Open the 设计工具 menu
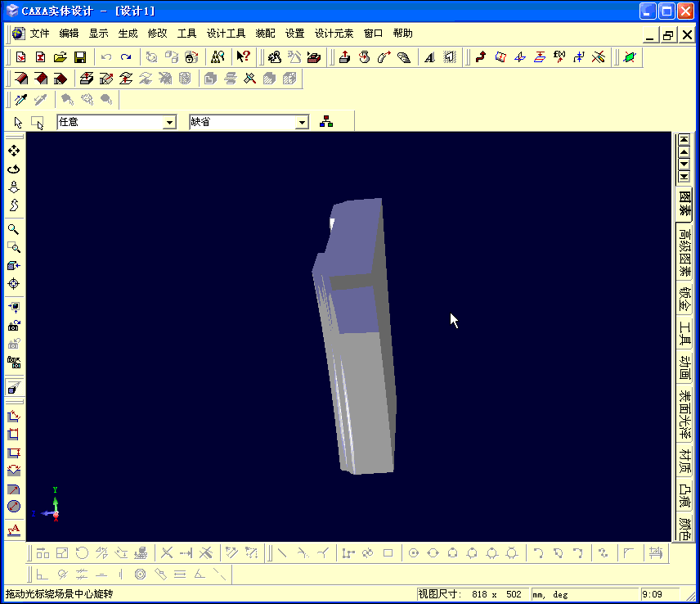The height and width of the screenshot is (604, 700). [226, 34]
